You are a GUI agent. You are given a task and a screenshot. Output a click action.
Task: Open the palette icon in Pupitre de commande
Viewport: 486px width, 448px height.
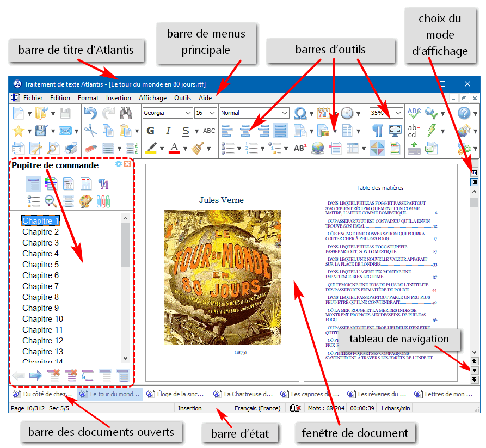pyautogui.click(x=85, y=201)
